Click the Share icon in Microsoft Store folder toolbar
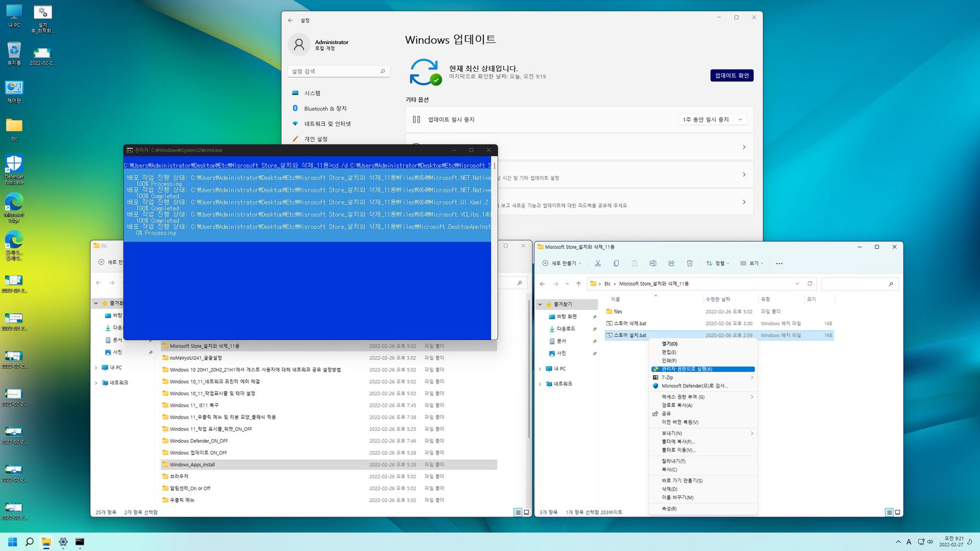The height and width of the screenshot is (551, 980). (672, 263)
